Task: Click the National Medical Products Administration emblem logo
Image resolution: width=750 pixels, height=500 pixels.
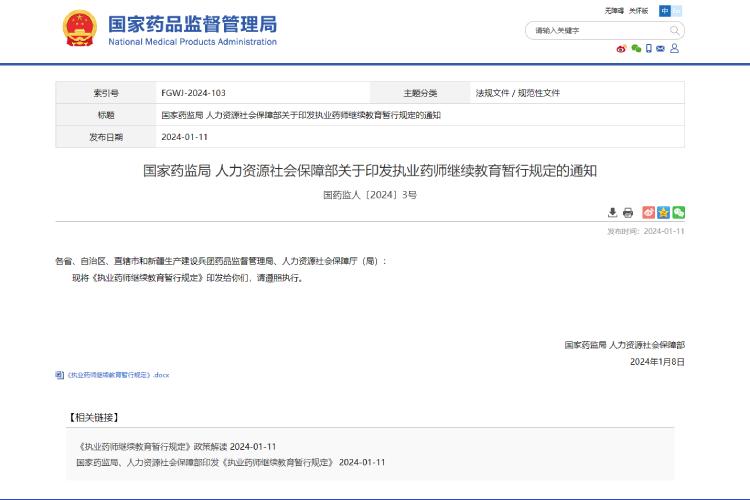Action: click(x=80, y=30)
